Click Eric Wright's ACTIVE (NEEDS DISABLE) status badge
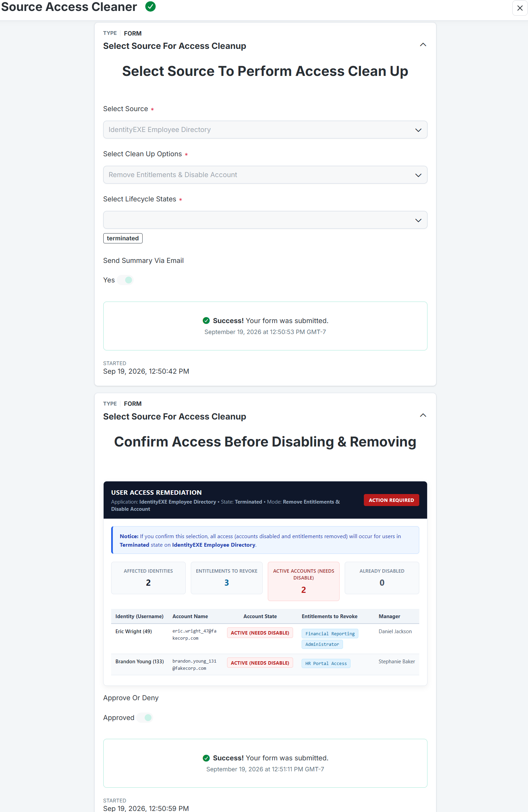 260,633
